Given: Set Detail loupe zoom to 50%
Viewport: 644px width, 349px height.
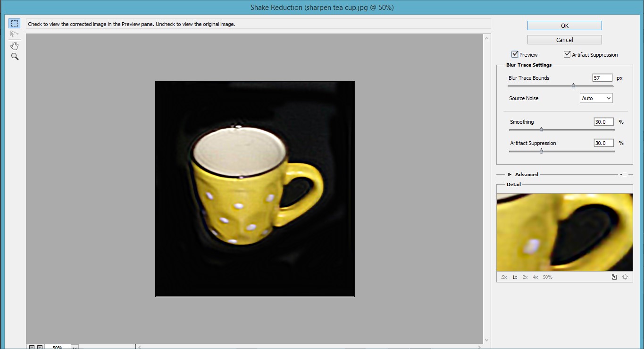Looking at the screenshot, I should point(547,277).
